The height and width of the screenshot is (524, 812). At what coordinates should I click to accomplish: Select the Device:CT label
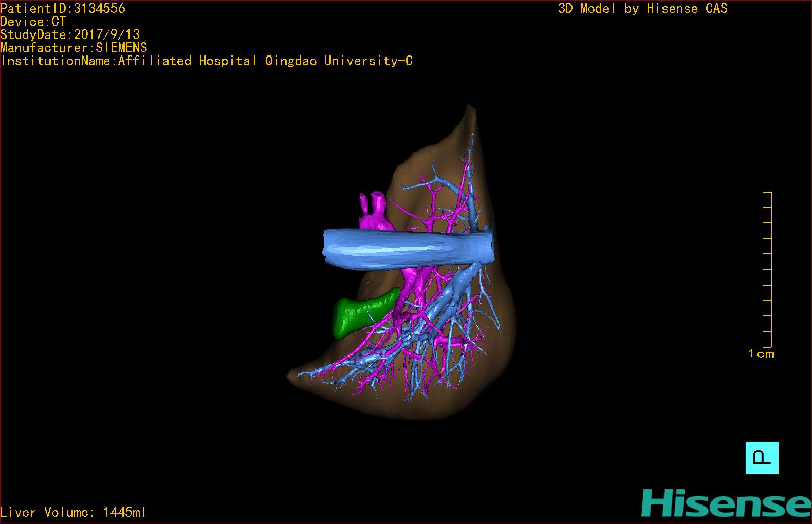33,22
